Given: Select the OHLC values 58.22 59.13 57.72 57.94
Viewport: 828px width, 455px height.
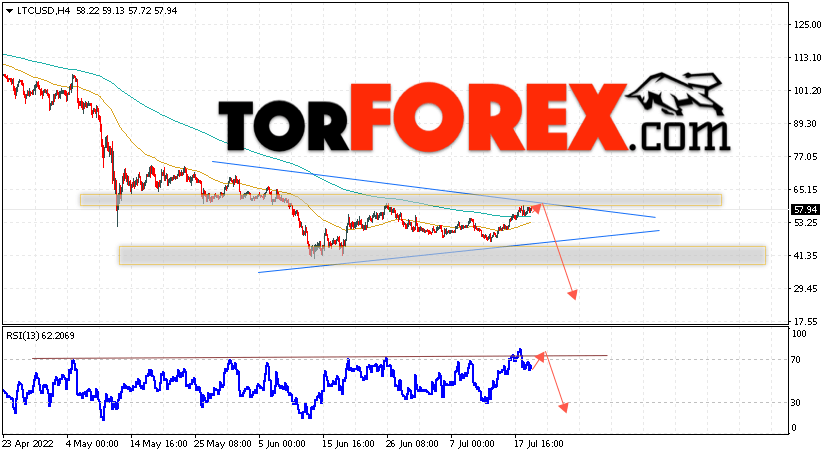Looking at the screenshot, I should [127, 11].
